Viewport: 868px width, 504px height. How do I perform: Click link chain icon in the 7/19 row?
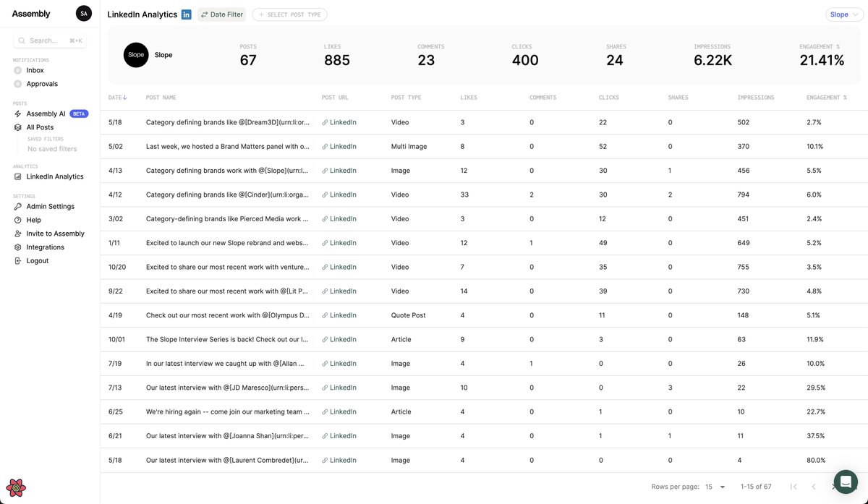[x=325, y=364]
